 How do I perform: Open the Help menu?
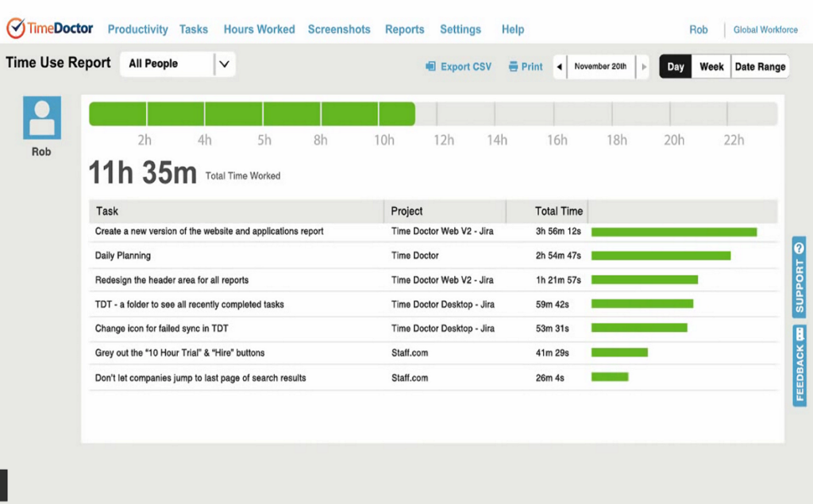pos(513,29)
